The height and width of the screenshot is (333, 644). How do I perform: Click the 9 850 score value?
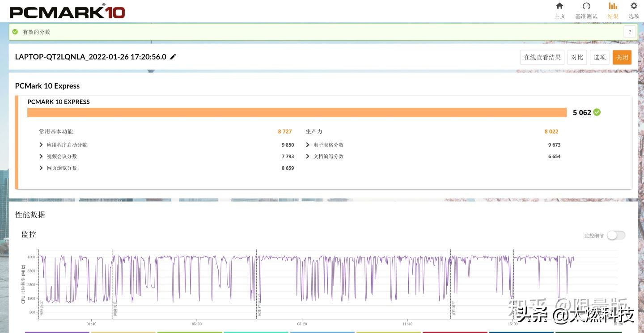[x=288, y=145]
